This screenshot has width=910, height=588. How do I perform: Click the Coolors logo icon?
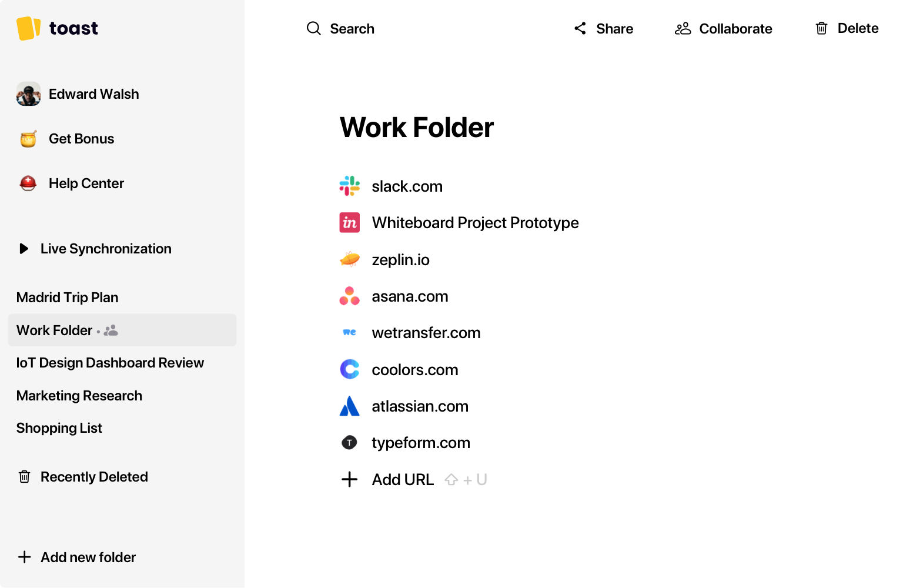pyautogui.click(x=349, y=369)
